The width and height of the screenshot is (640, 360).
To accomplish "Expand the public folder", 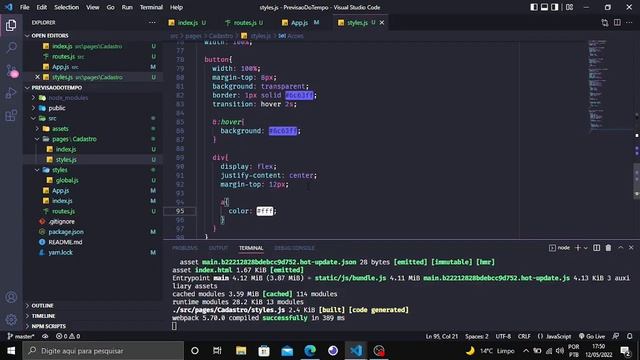I will [x=57, y=108].
